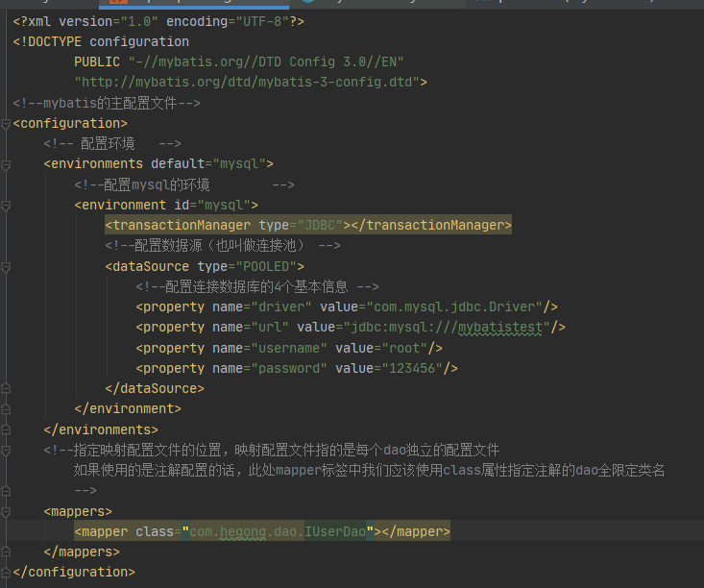
Task: Click the opening <configuration> tag
Action: pos(70,124)
